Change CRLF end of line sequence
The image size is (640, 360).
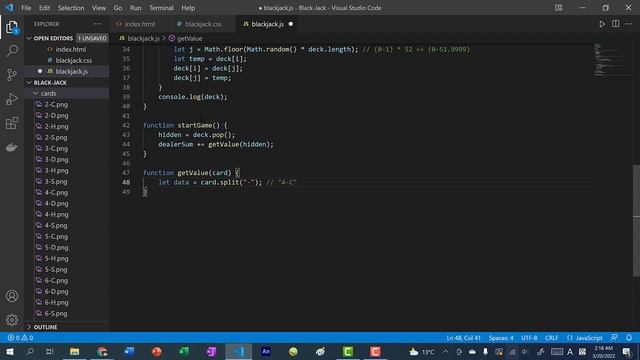click(551, 338)
